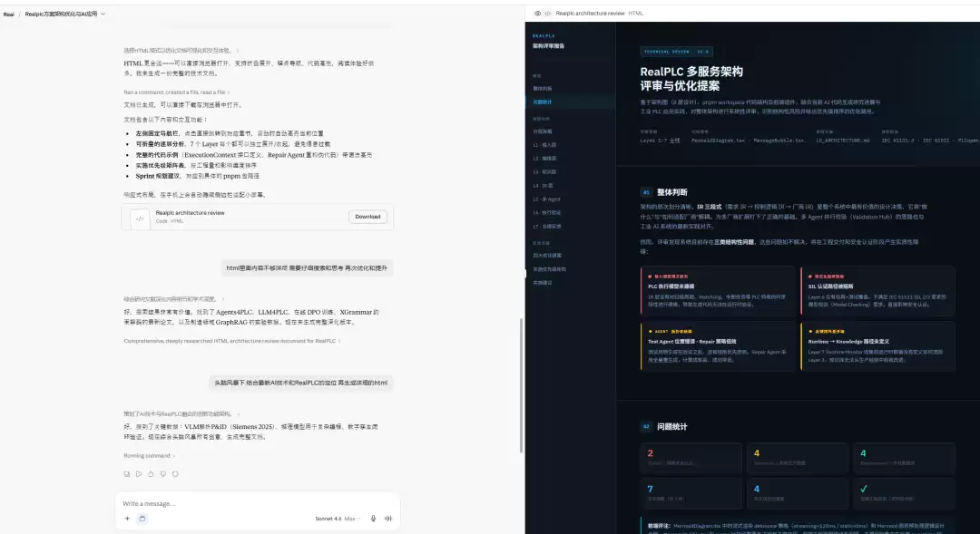Image resolution: width=980 pixels, height=534 pixels.
Task: Click the chat scrollbar thumb
Action: coord(521,385)
